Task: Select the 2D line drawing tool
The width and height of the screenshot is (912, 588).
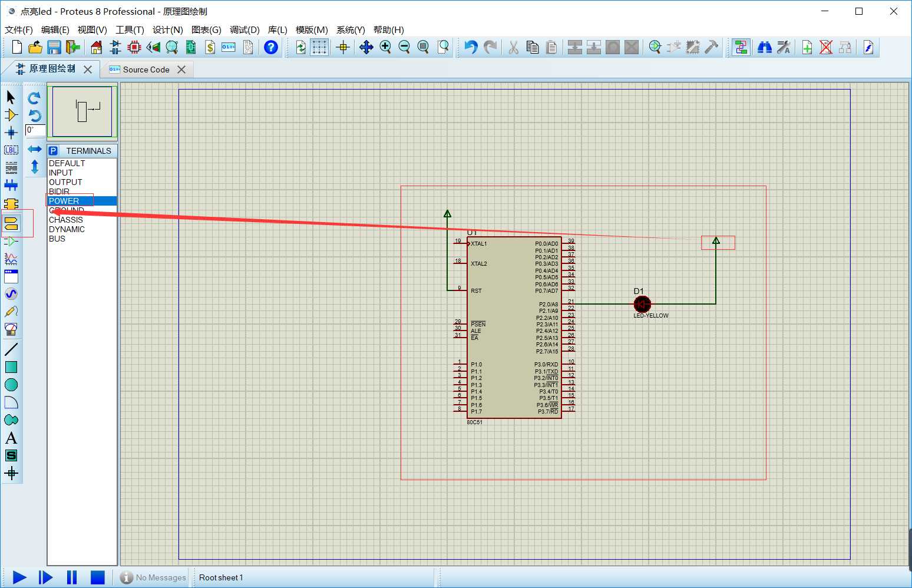Action: click(x=11, y=349)
